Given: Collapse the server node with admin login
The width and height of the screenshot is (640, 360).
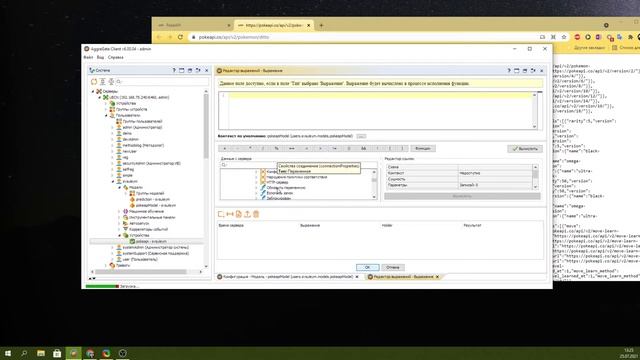Looking at the screenshot, I should (x=100, y=98).
